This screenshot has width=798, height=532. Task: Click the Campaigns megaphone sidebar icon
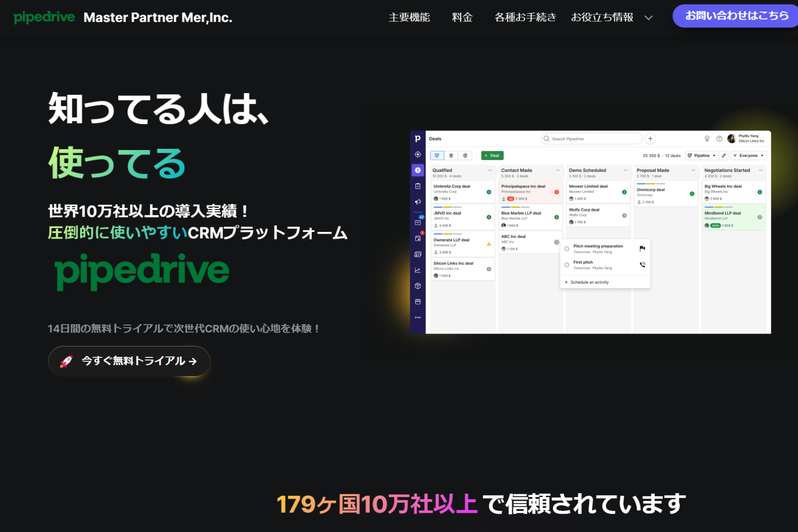[418, 202]
